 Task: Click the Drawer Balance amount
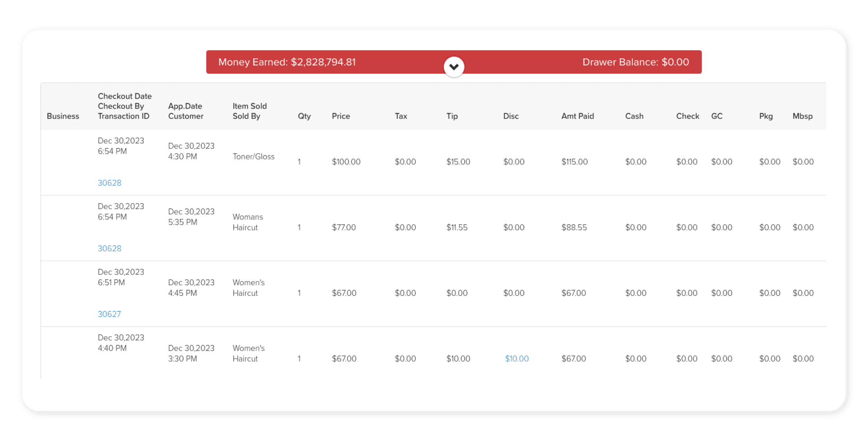tap(635, 62)
